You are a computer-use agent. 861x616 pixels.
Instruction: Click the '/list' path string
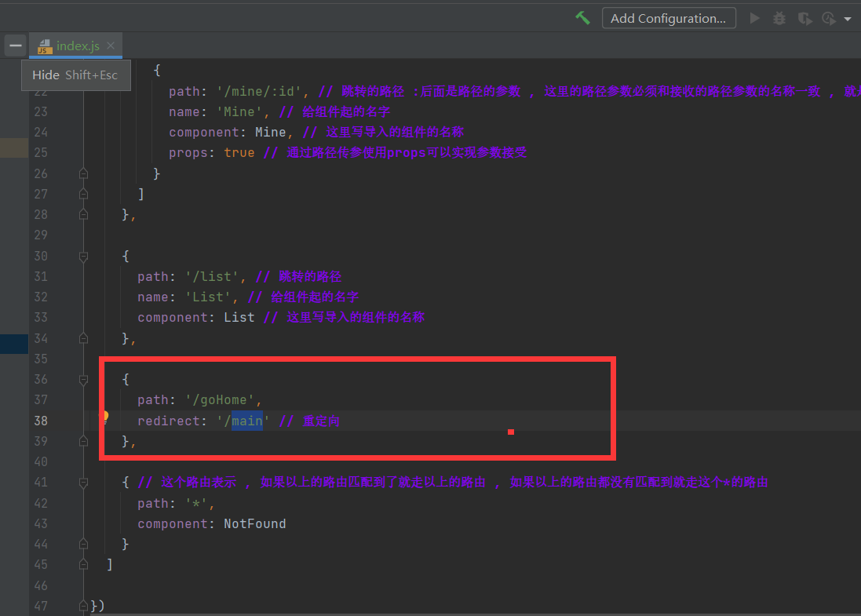point(212,277)
